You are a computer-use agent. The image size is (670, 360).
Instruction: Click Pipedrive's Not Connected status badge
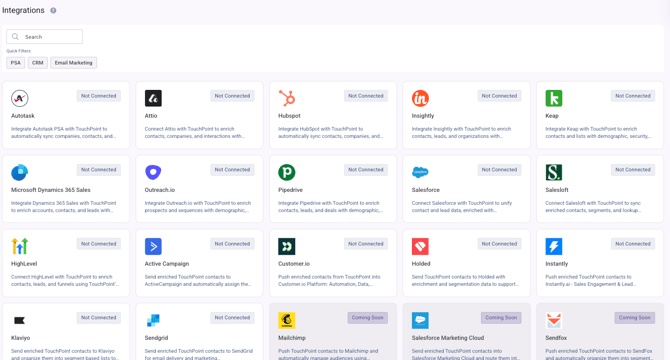[366, 170]
